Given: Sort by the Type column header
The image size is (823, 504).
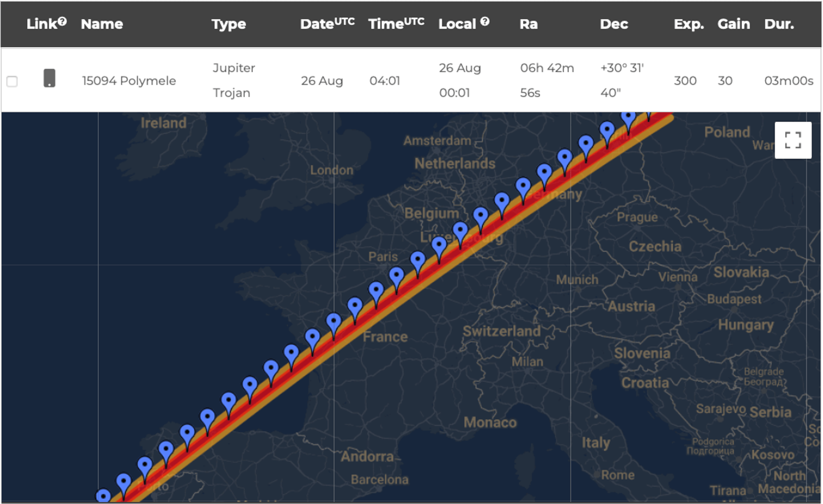Looking at the screenshot, I should point(229,24).
